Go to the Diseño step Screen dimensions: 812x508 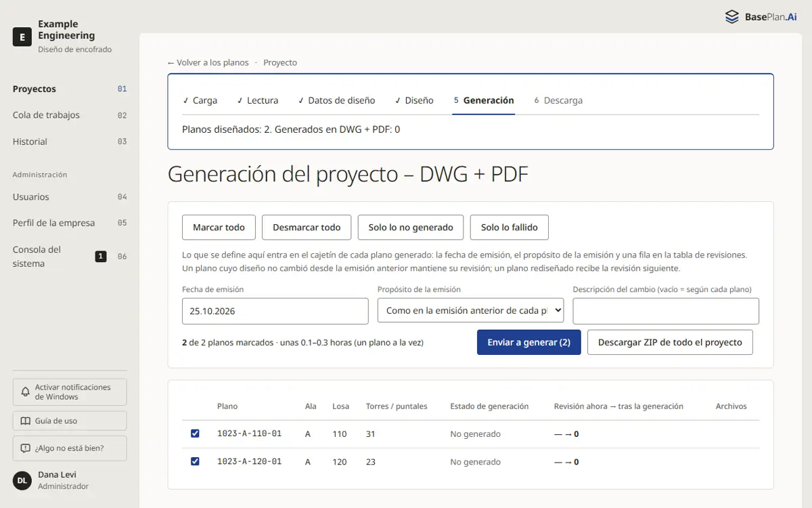(414, 100)
